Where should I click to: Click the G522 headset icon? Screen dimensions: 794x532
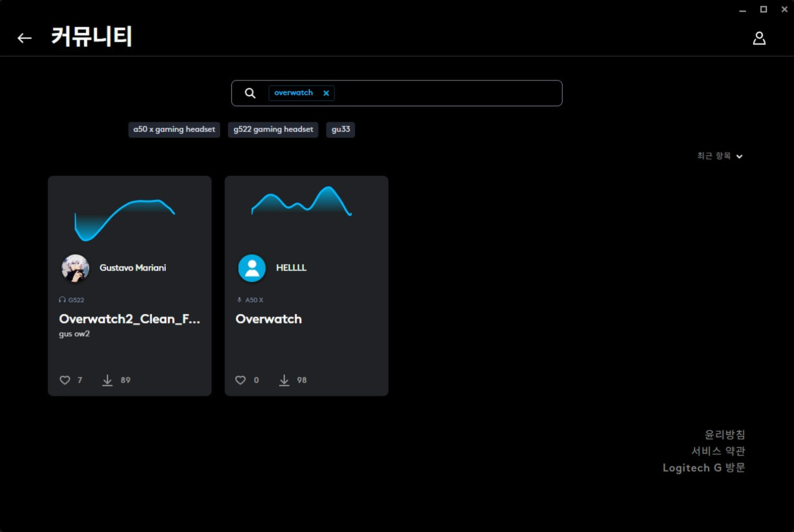pyautogui.click(x=62, y=300)
